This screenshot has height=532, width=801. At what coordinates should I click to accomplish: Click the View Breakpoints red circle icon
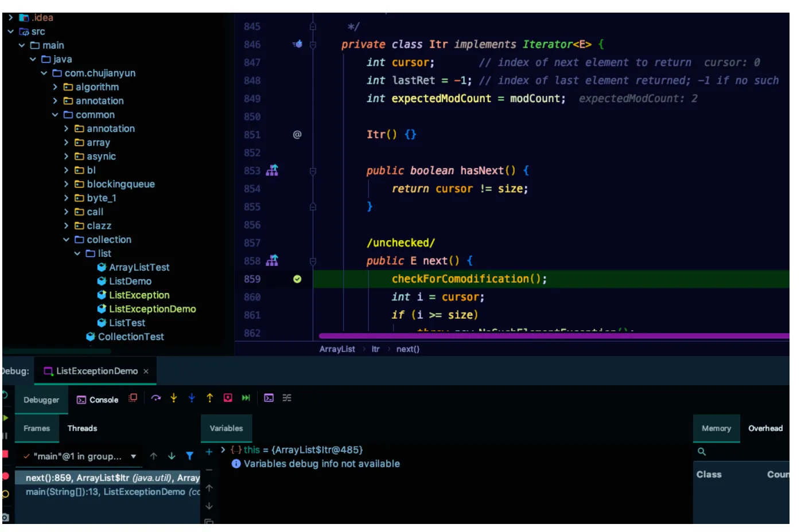(5, 476)
